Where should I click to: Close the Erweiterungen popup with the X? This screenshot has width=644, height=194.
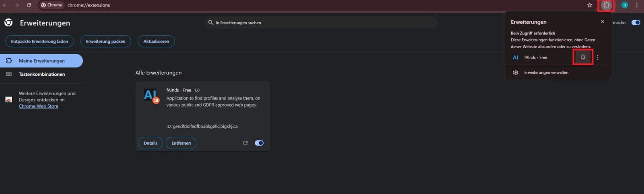[x=603, y=22]
